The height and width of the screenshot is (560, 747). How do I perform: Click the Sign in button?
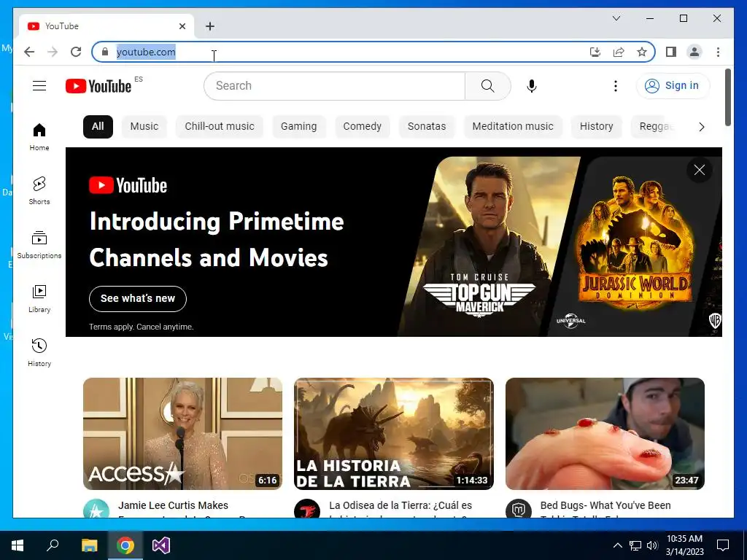pyautogui.click(x=673, y=86)
